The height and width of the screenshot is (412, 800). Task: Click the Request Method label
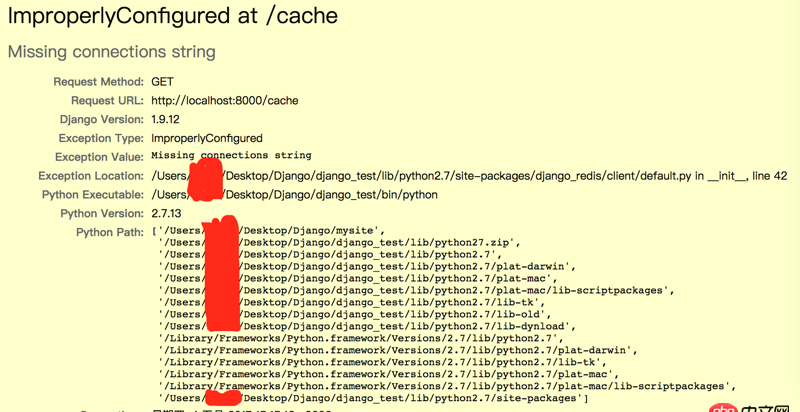point(98,81)
